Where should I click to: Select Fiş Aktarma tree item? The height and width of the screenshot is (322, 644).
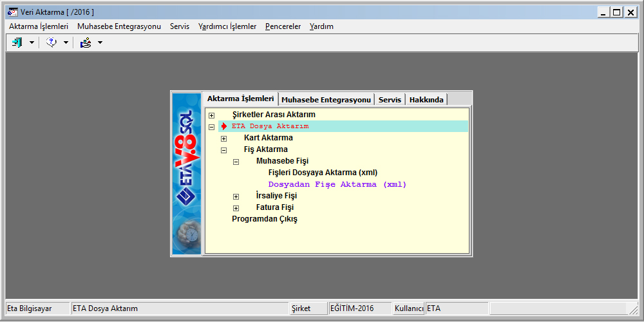[266, 149]
